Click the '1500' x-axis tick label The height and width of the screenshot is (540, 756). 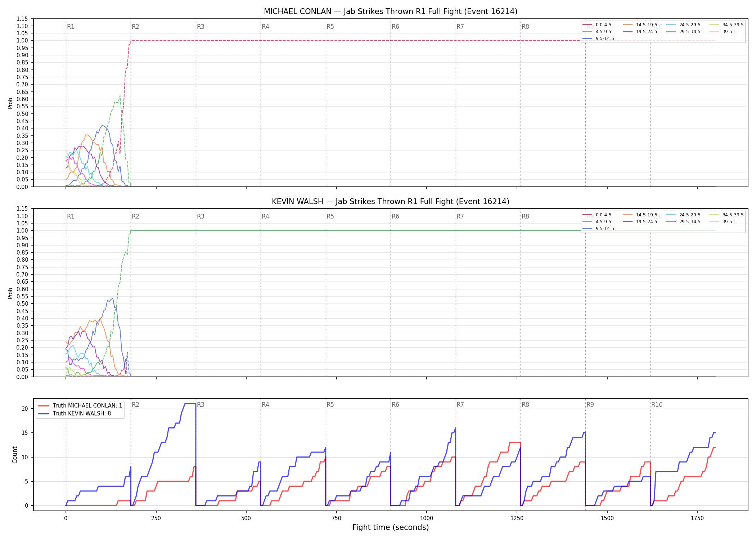point(607,518)
